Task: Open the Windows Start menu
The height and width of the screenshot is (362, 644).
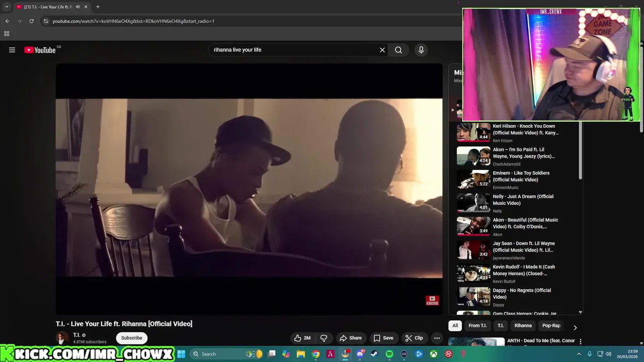Action: pyautogui.click(x=181, y=354)
